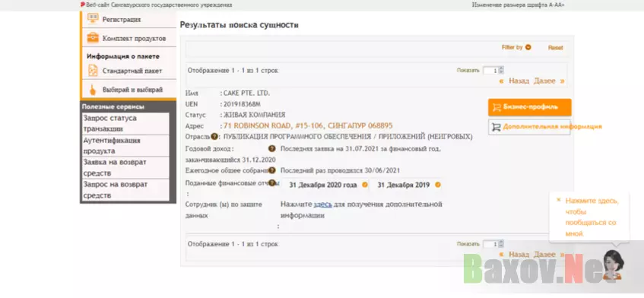
Task: Open Заявка на возврат средств service
Action: point(125,167)
